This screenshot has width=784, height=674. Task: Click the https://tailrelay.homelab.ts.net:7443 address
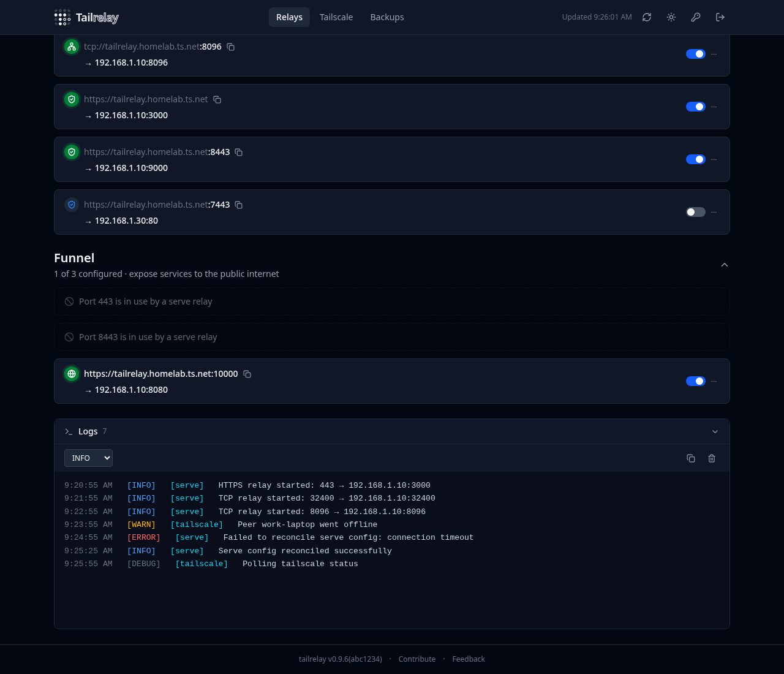(157, 205)
